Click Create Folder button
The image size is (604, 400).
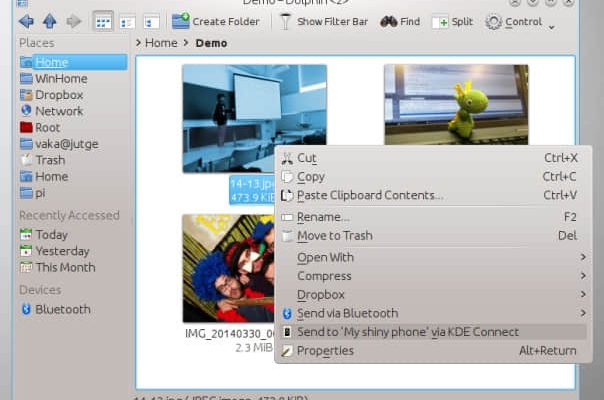216,22
